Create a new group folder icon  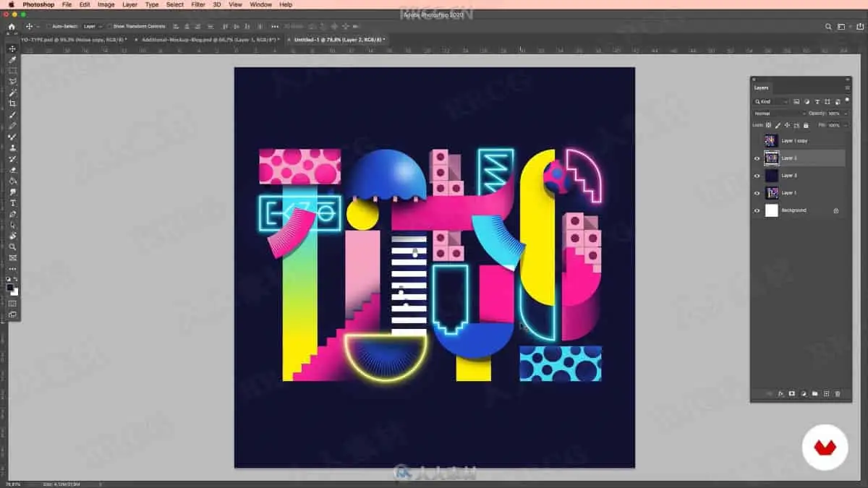click(815, 394)
